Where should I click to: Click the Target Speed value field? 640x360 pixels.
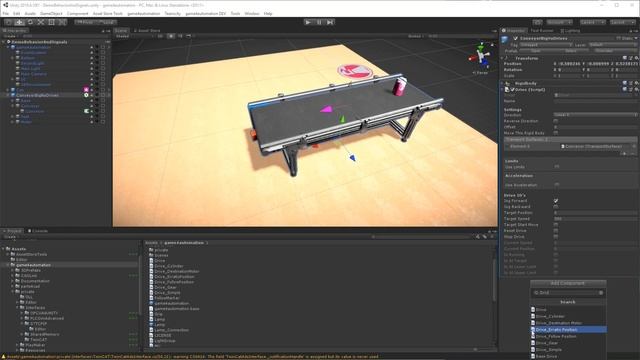[x=595, y=219]
